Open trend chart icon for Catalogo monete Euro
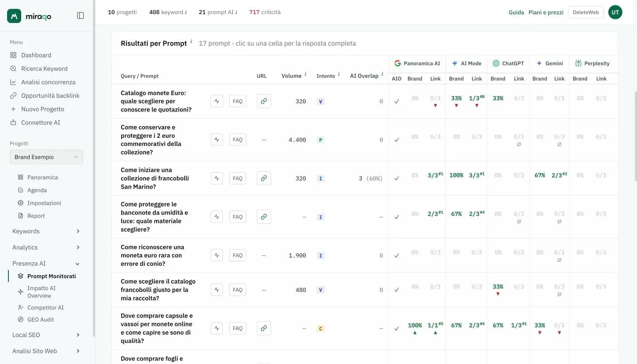 pyautogui.click(x=217, y=101)
